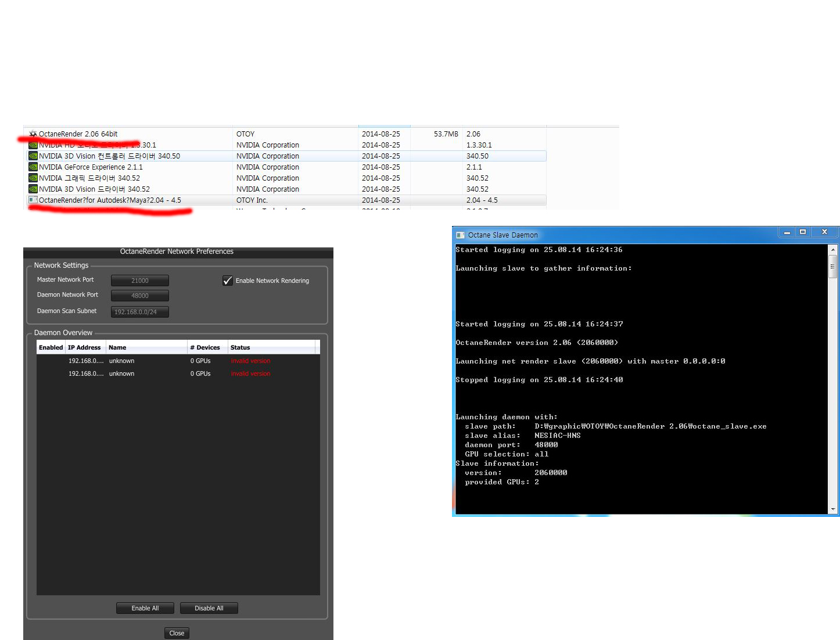Select the OctaneRender 2.06 64bit entry name
Viewport: 840px width, 640px height.
click(78, 134)
